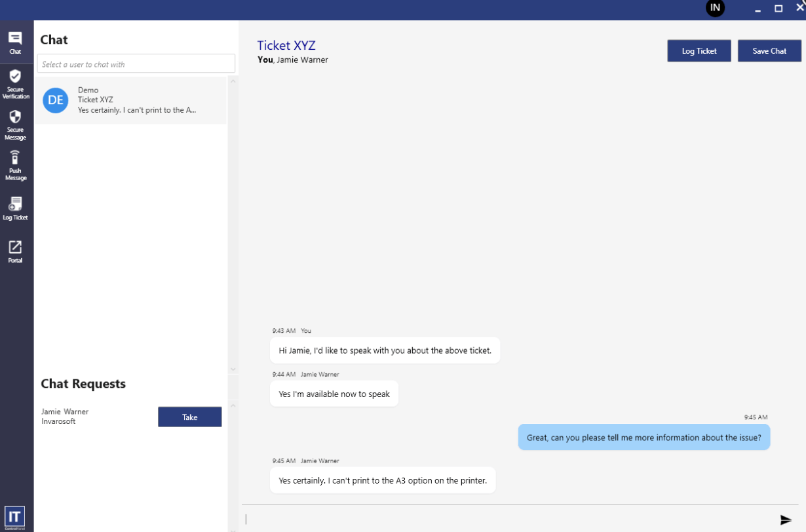Click the send message arrow icon
This screenshot has height=532, width=806.
coord(786,520)
